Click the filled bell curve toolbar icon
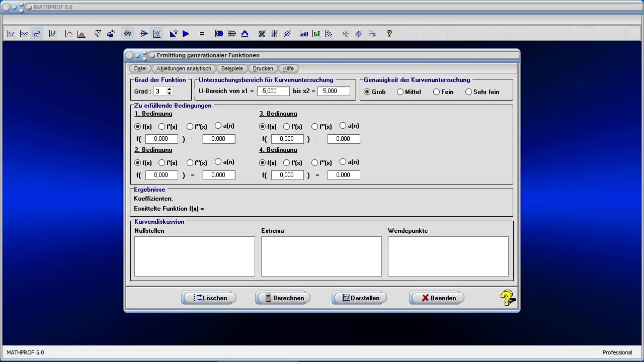Viewport: 644px width, 362px height. coord(82,34)
